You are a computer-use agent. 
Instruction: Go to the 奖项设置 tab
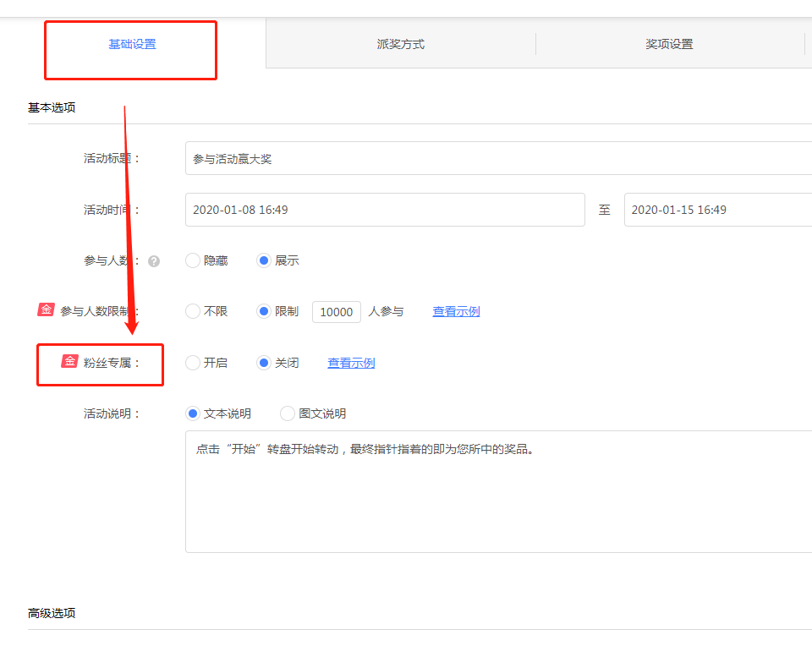(669, 44)
